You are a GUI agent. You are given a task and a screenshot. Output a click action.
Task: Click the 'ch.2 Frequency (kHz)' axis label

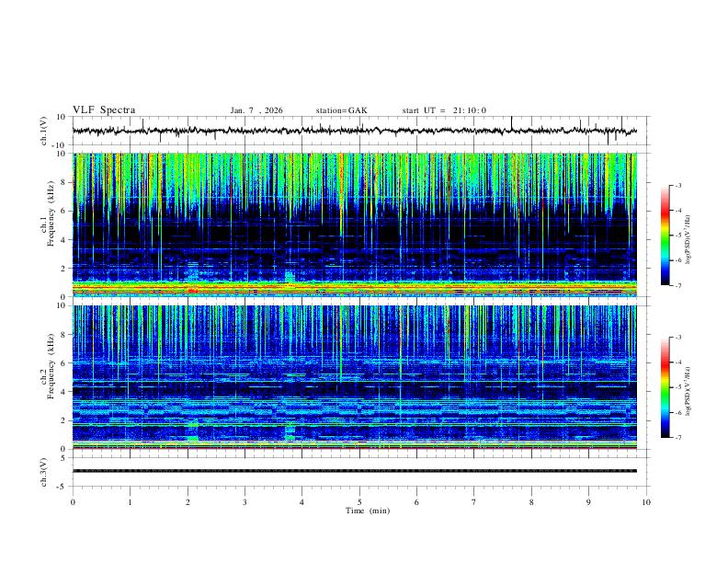tap(50, 366)
